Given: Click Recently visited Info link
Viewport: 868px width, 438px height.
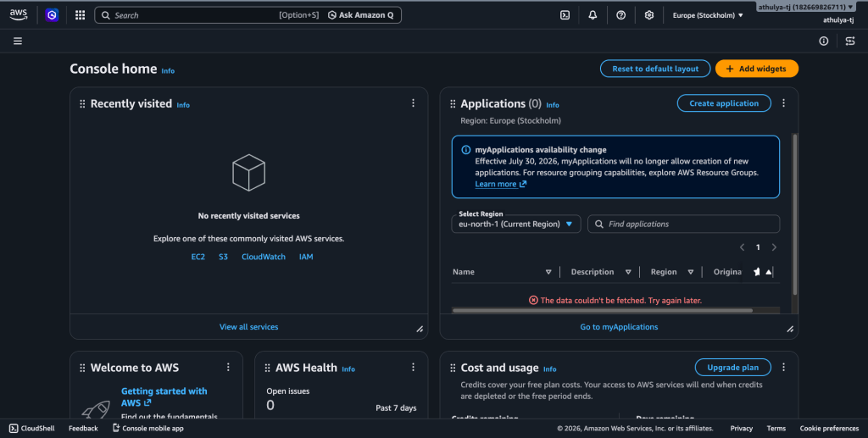Looking at the screenshot, I should click(183, 105).
